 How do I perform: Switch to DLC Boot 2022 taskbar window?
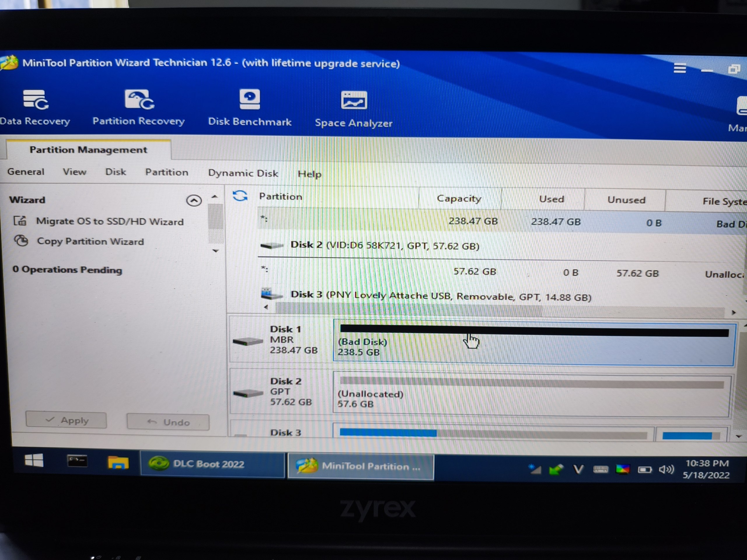click(212, 464)
